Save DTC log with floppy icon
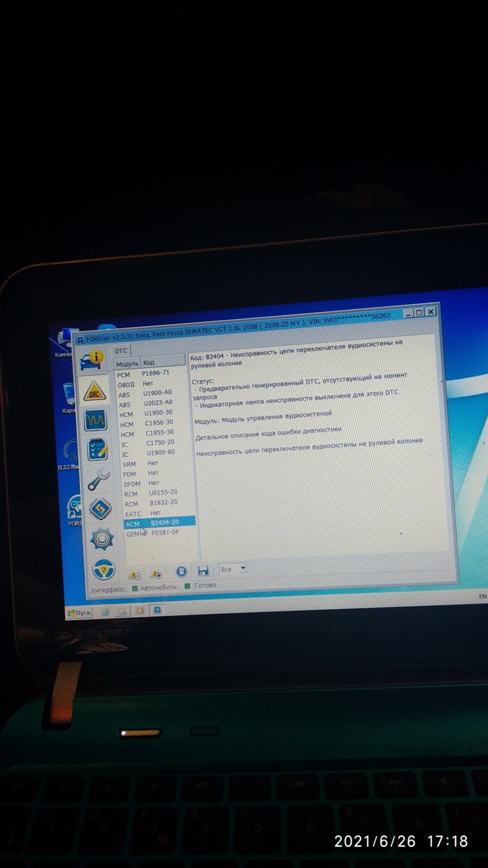488x868 pixels. pos(203,571)
